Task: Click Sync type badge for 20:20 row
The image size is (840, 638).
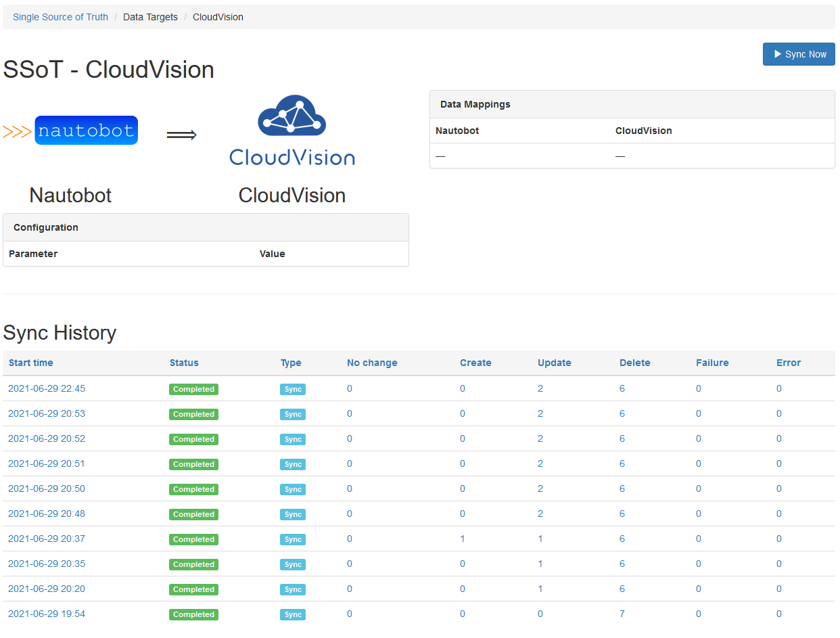Action: pyautogui.click(x=293, y=589)
